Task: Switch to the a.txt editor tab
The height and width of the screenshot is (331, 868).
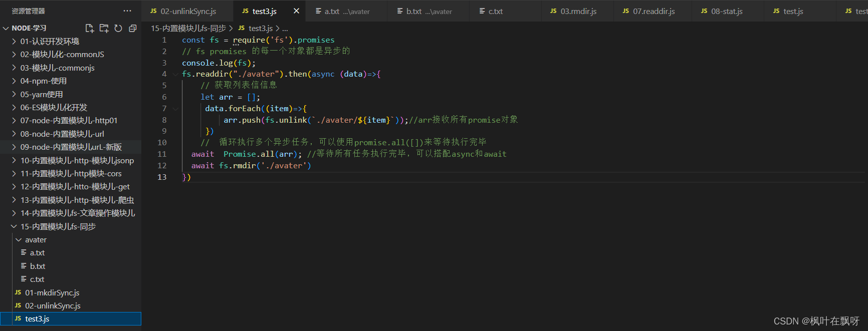Action: click(x=347, y=11)
